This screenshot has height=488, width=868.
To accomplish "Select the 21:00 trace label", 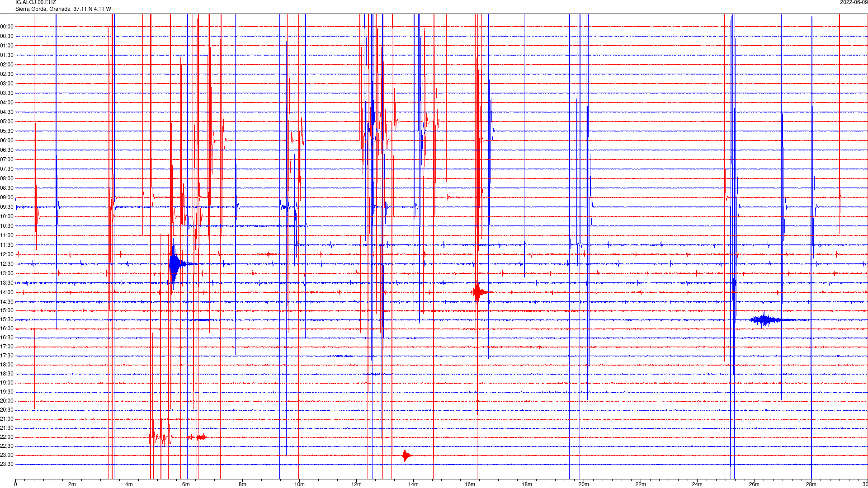I will [x=7, y=419].
